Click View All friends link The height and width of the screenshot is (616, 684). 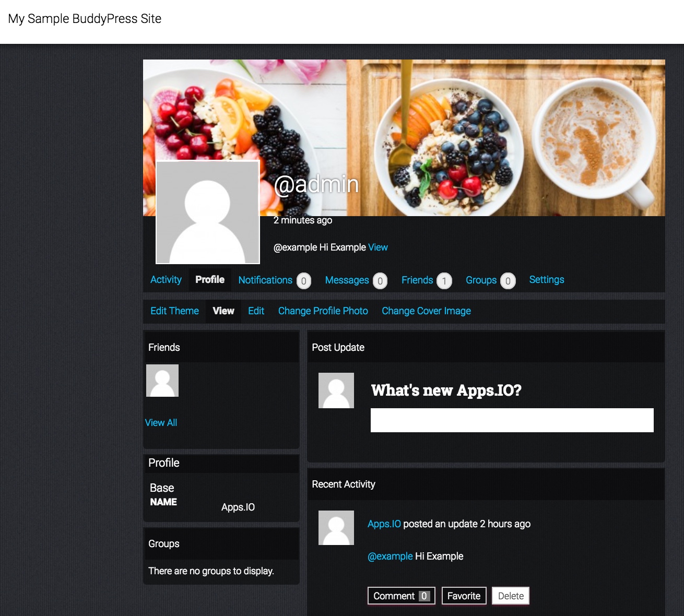tap(161, 423)
